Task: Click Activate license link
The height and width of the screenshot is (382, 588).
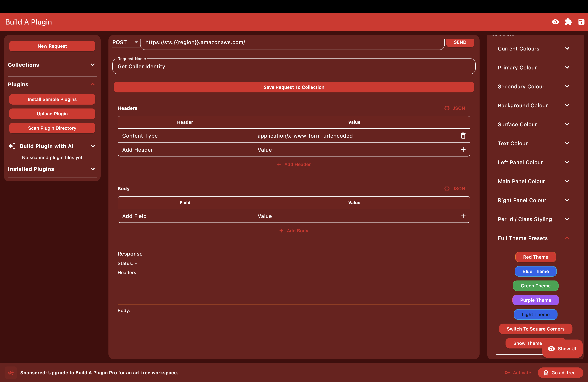Action: [x=518, y=373]
